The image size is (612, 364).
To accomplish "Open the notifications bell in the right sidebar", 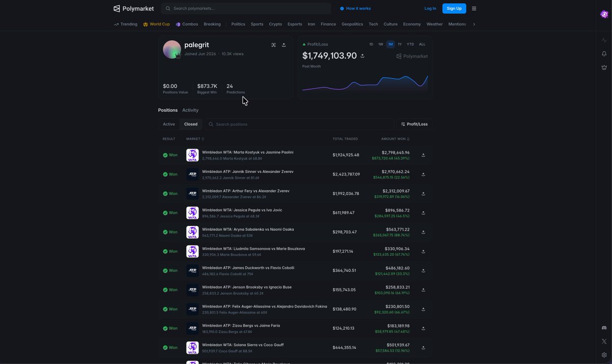I will tap(604, 54).
